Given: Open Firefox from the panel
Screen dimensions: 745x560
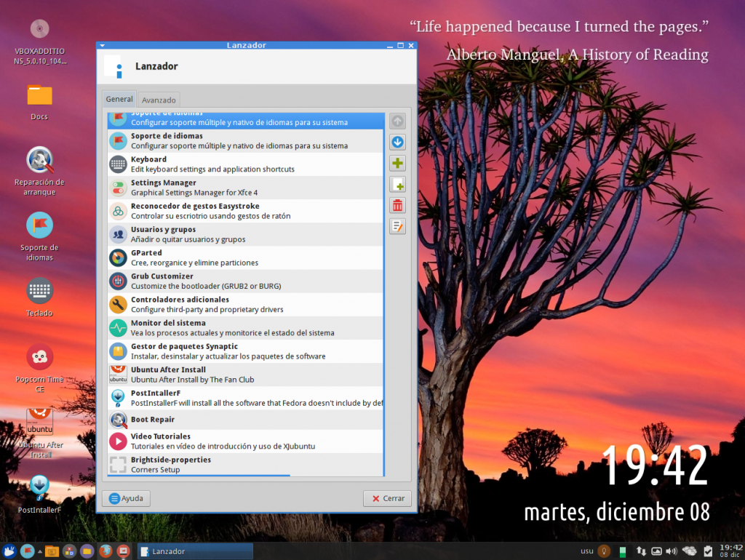Looking at the screenshot, I should 105,551.
